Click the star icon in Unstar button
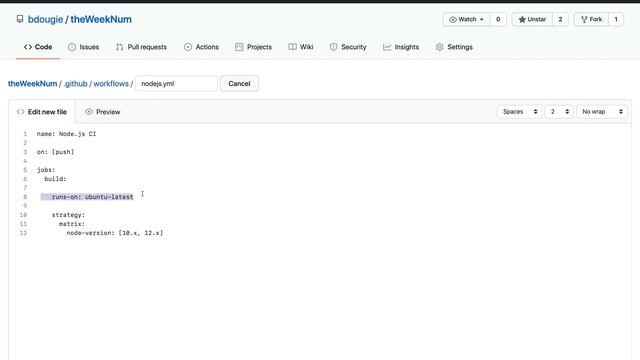Screen dimensions: 640x360 click(522, 19)
